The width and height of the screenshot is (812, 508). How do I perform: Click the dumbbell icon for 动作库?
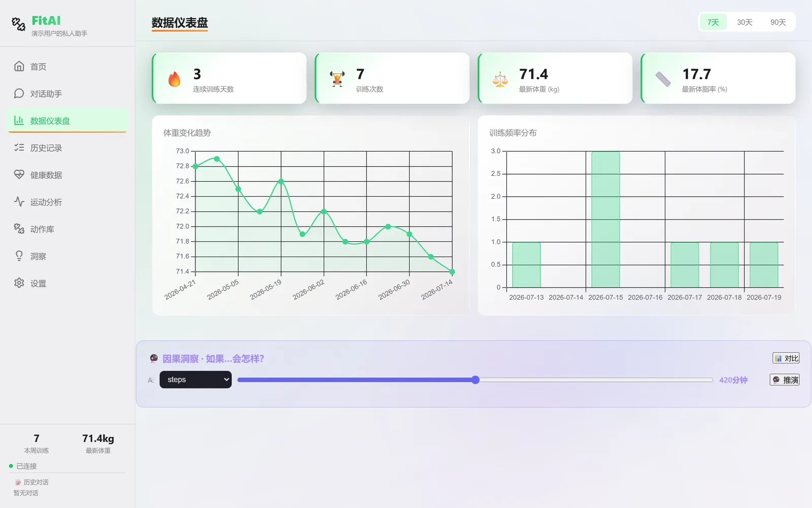[x=19, y=229]
